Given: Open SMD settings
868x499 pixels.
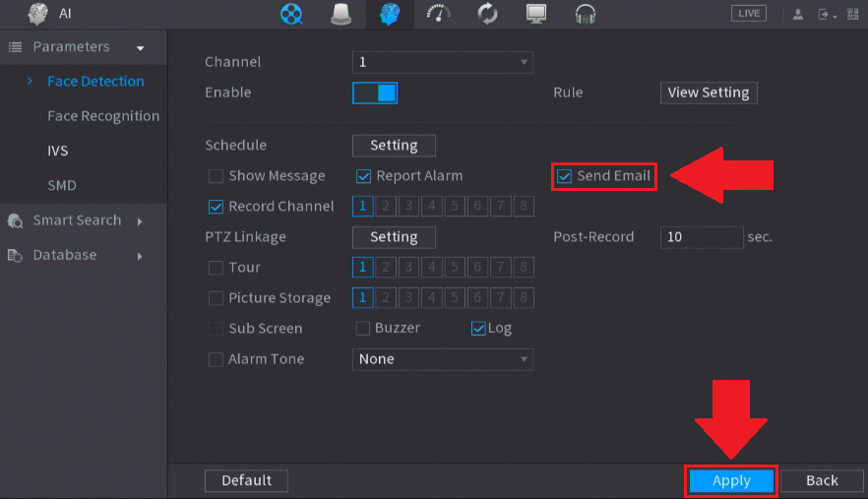Looking at the screenshot, I should point(62,186).
